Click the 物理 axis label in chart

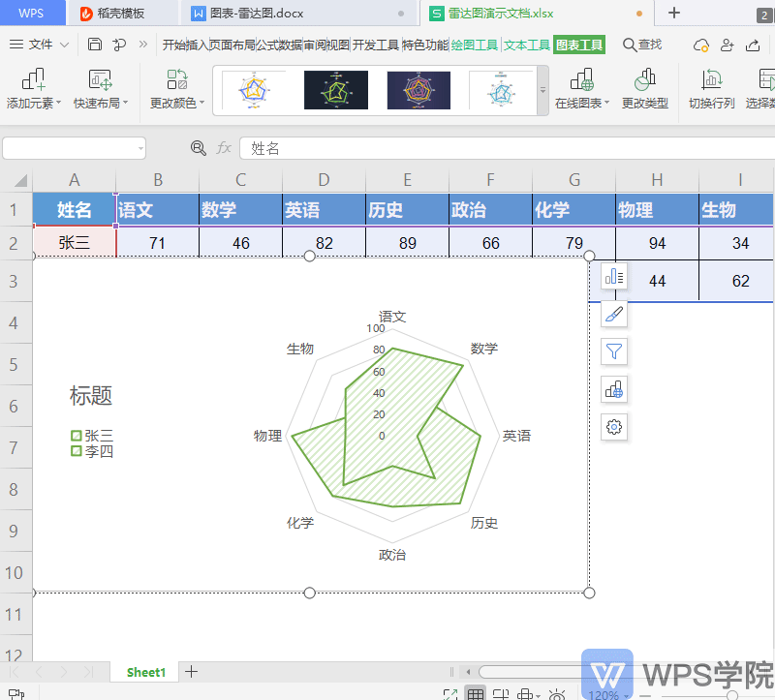click(x=268, y=436)
